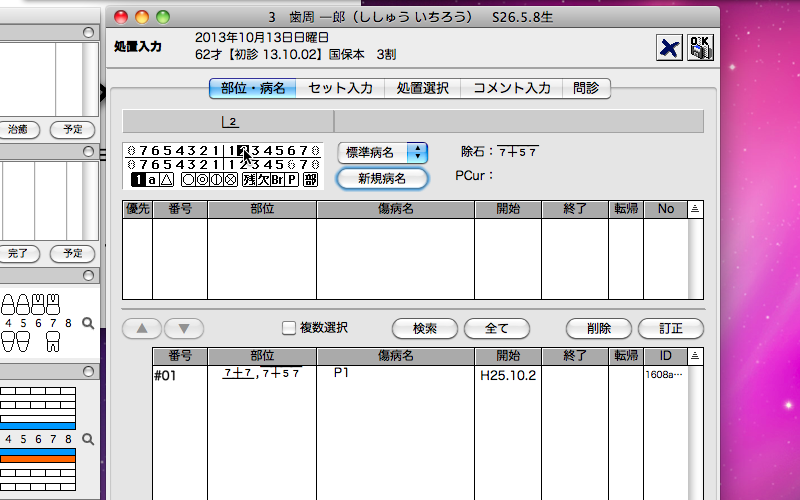
Task: Click the move down arrow button
Action: coord(183,328)
